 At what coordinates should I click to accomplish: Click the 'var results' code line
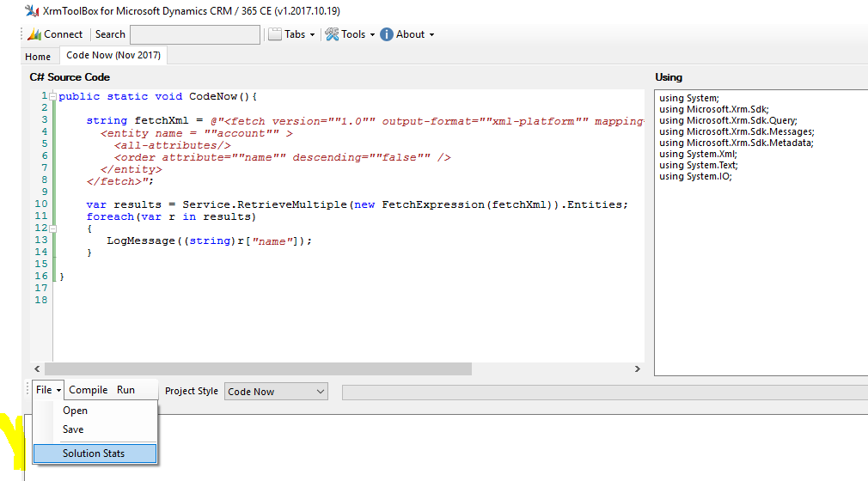pyautogui.click(x=357, y=204)
